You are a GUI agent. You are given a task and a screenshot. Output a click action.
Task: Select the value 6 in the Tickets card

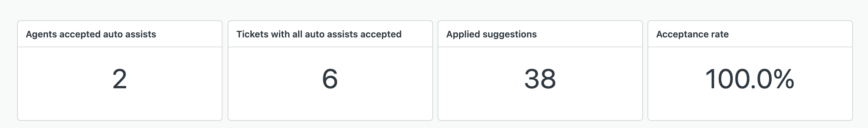pyautogui.click(x=330, y=79)
